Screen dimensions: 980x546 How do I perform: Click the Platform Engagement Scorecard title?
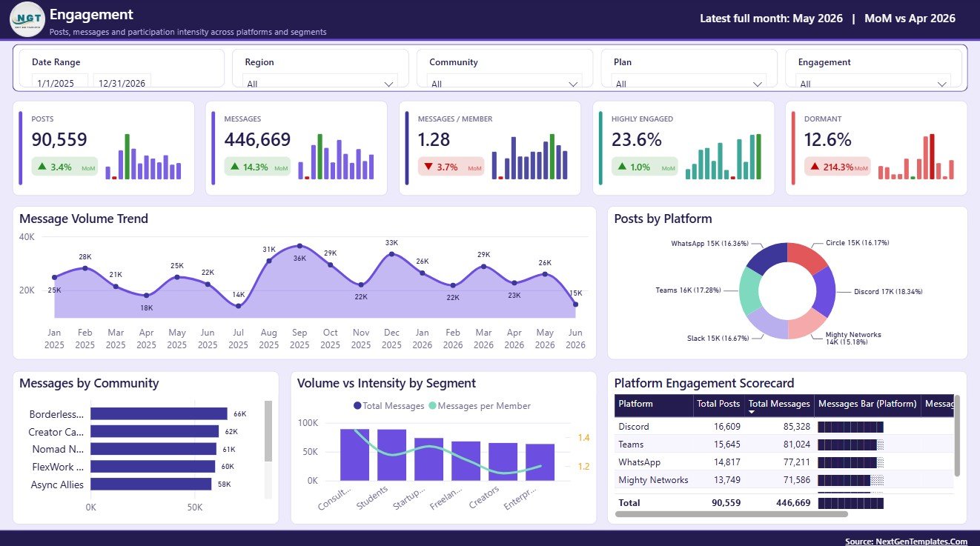click(704, 383)
